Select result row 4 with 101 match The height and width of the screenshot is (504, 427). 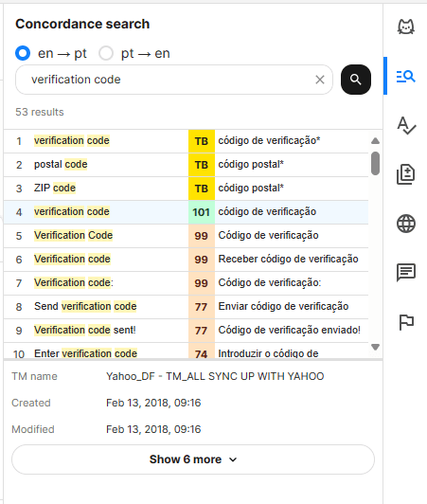tap(186, 212)
